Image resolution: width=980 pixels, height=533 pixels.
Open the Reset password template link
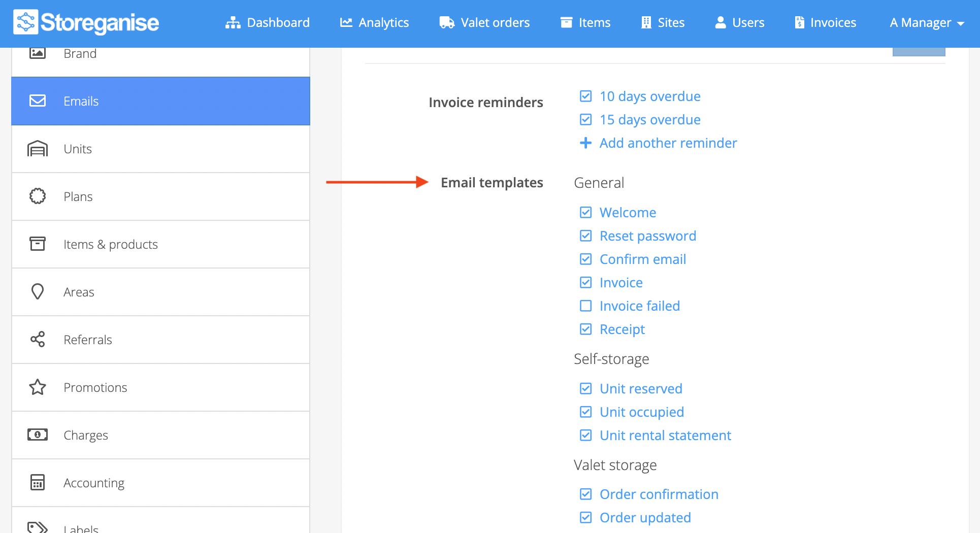tap(648, 236)
